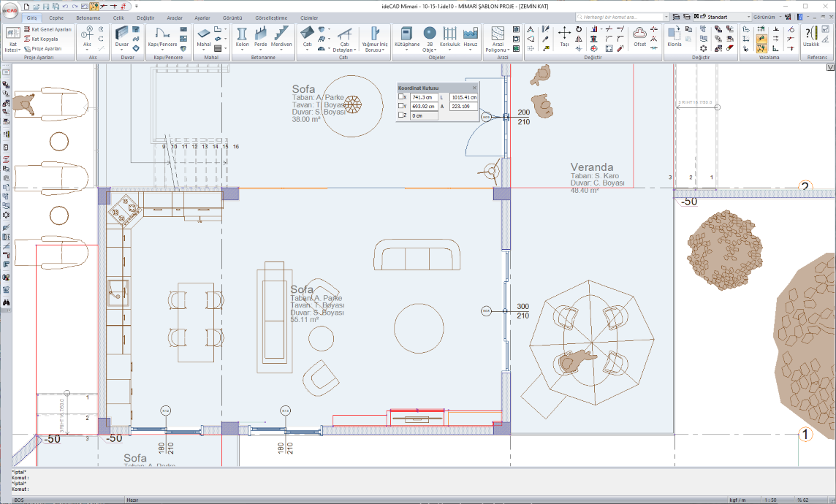Tick the X checkbox in Koordinat Kutusu
This screenshot has width=836, height=504.
(401, 96)
